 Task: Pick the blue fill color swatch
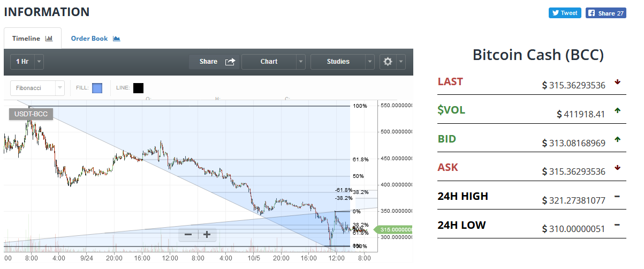tap(97, 88)
